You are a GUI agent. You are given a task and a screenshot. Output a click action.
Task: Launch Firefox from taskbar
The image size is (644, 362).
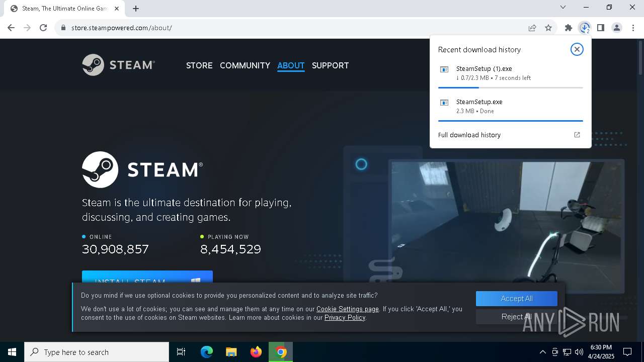pyautogui.click(x=256, y=352)
